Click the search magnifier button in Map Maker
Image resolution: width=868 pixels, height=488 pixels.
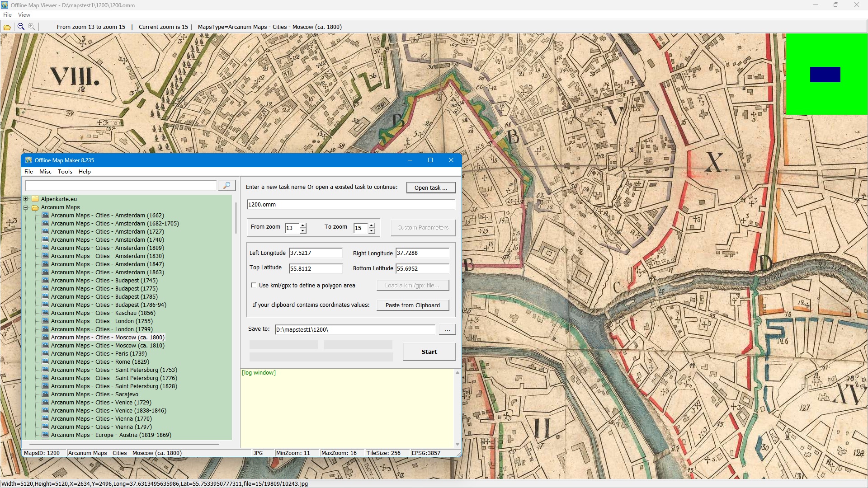click(227, 186)
